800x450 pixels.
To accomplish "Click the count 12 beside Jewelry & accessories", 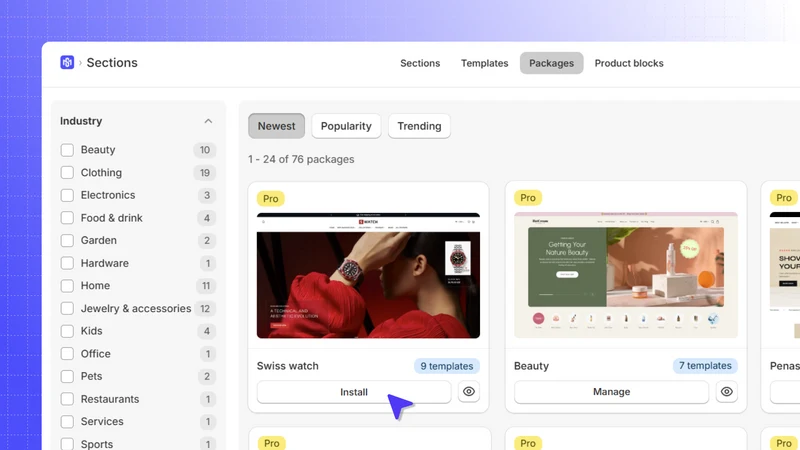I will pos(205,309).
